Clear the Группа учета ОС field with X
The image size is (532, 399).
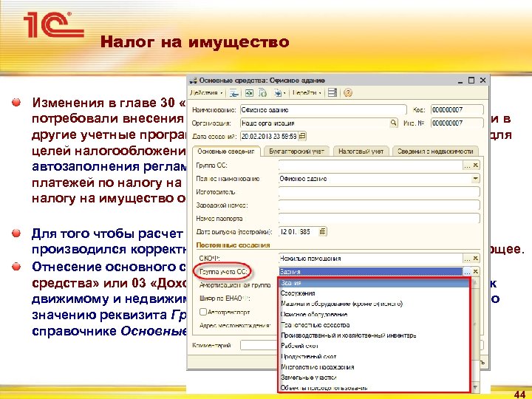pos(476,271)
